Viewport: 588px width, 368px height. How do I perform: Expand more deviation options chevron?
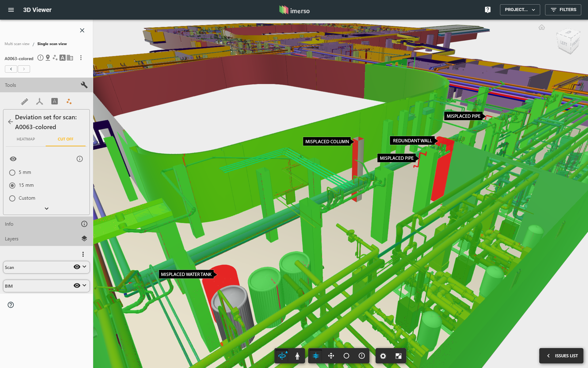tap(47, 209)
